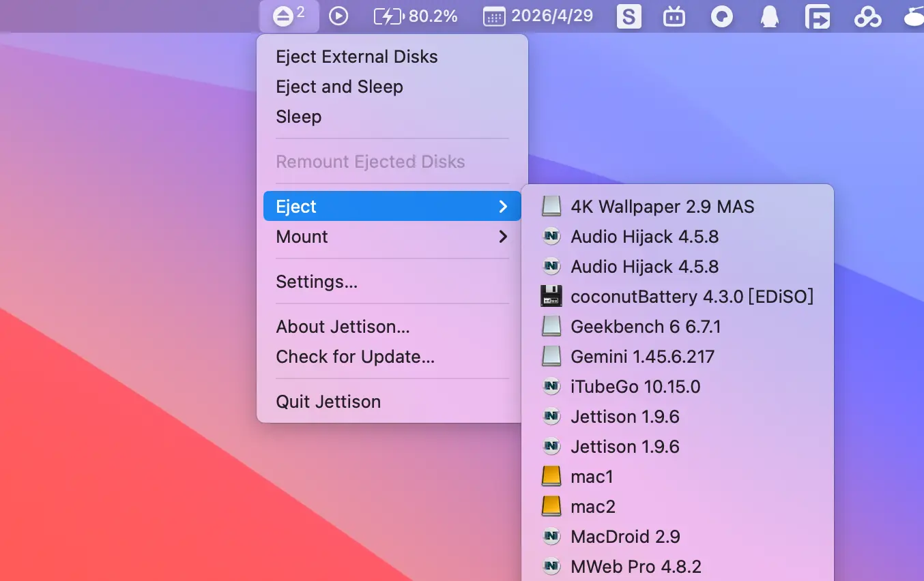Click the QQ penguin menu bar icon
This screenshot has height=581, width=924.
(770, 16)
